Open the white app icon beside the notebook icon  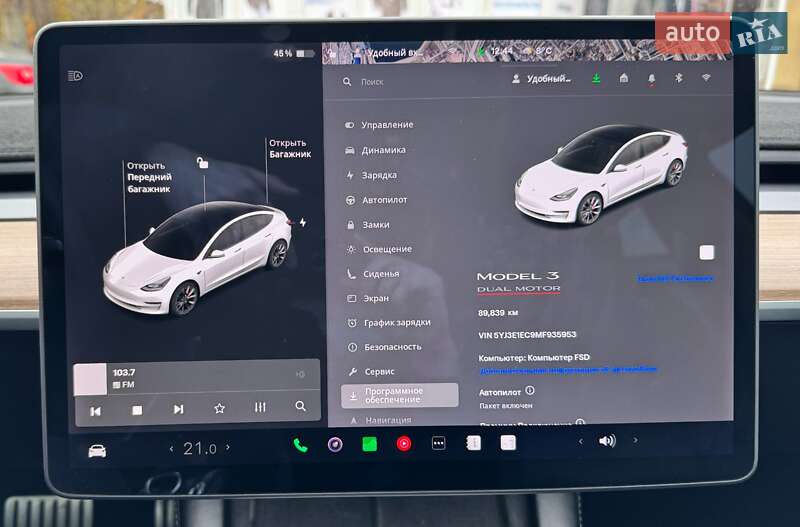pyautogui.click(x=508, y=442)
